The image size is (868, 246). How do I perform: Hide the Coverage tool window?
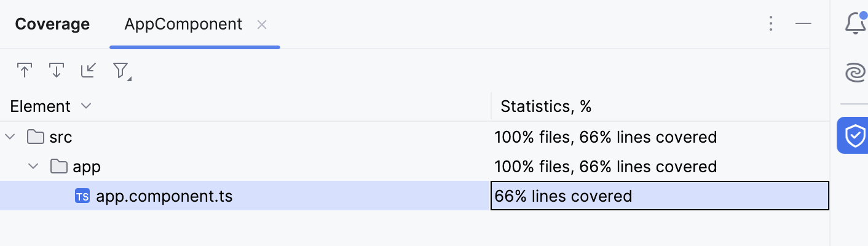(x=803, y=24)
